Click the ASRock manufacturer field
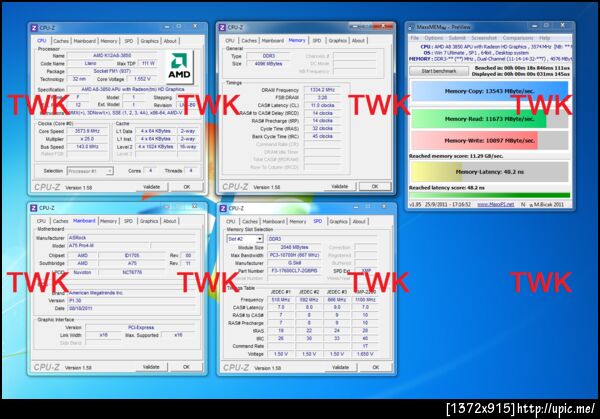The width and height of the screenshot is (600, 419). (x=132, y=238)
